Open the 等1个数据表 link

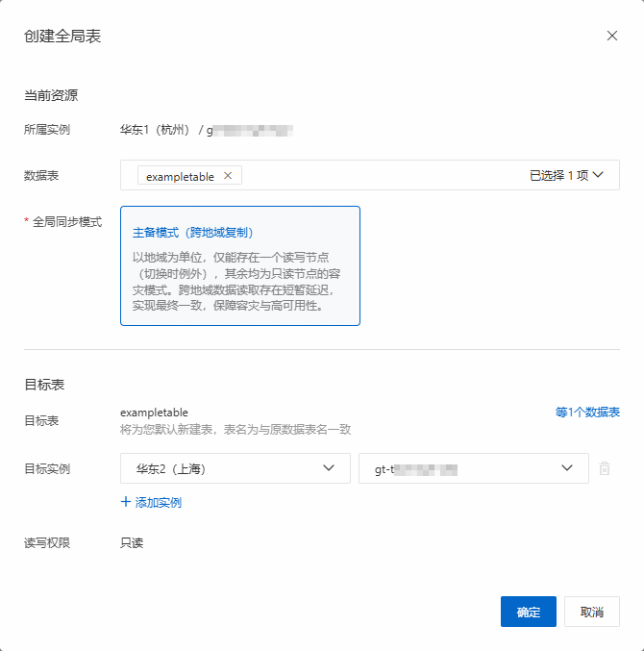(587, 413)
